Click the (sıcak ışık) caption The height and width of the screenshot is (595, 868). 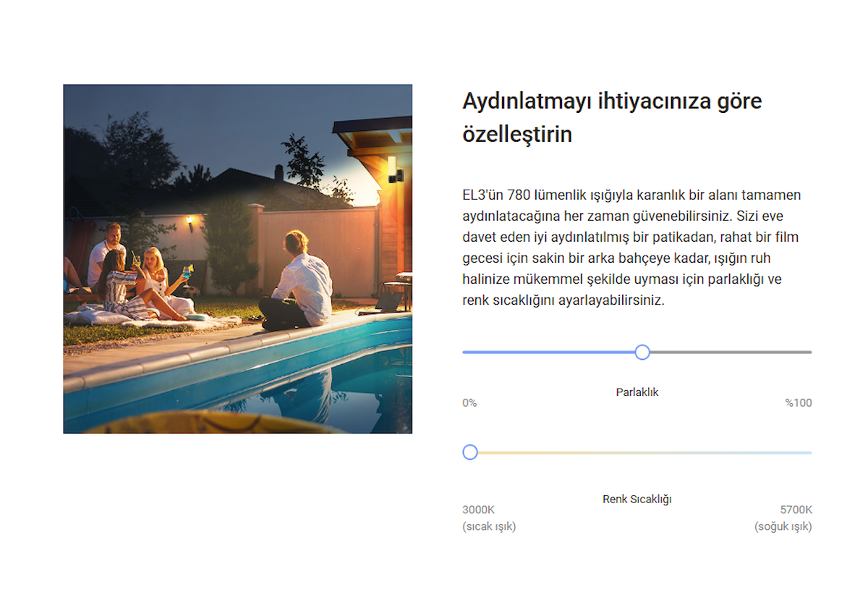tap(489, 527)
